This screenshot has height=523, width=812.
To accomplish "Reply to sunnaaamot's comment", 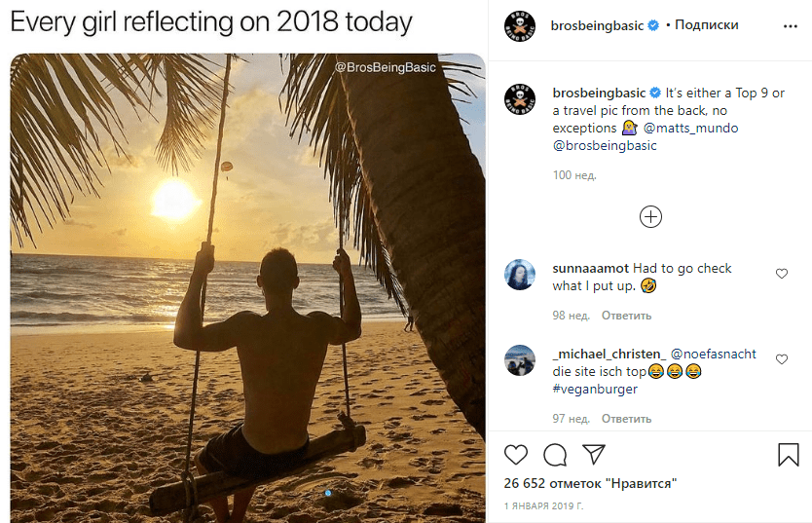I will pyautogui.click(x=626, y=316).
